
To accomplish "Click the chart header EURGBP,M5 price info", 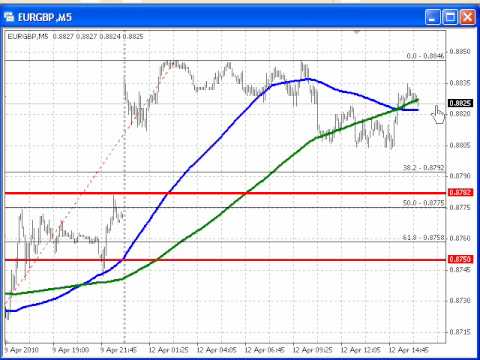I will tap(75, 36).
